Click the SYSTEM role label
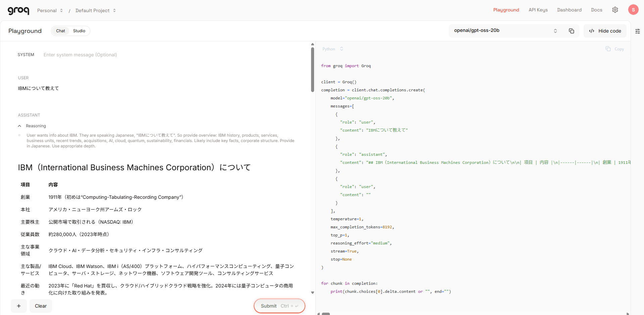 [x=26, y=55]
